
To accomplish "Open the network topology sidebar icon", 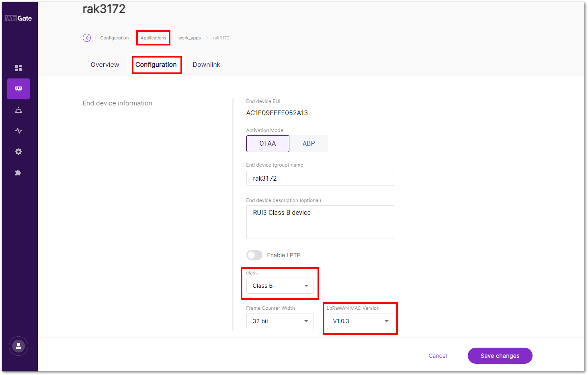I will 18,109.
